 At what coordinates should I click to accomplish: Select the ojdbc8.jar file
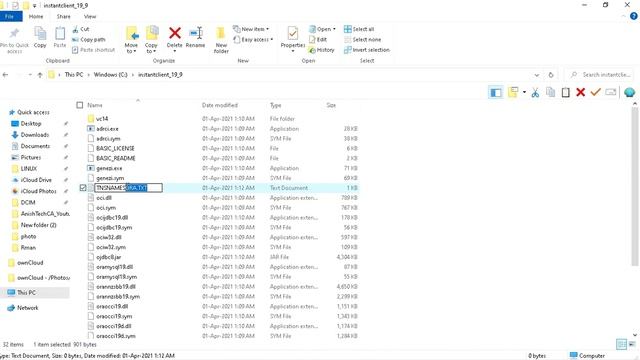(108, 257)
